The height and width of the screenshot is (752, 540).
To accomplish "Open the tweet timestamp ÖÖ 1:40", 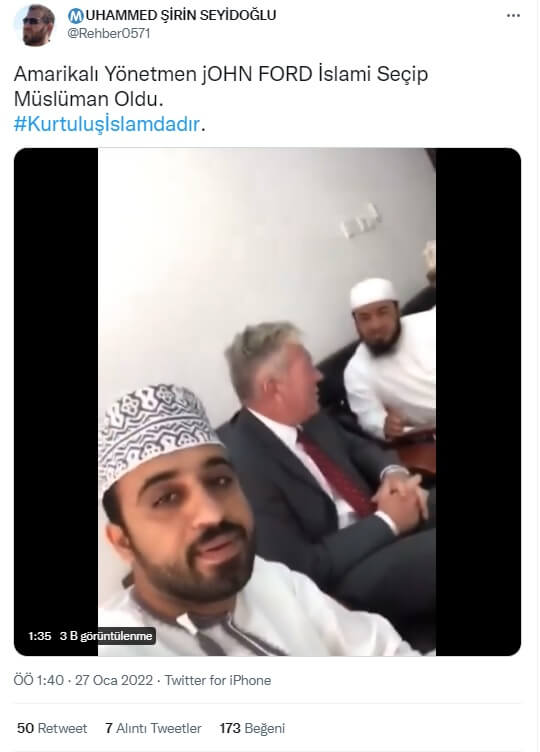I will pos(38,680).
